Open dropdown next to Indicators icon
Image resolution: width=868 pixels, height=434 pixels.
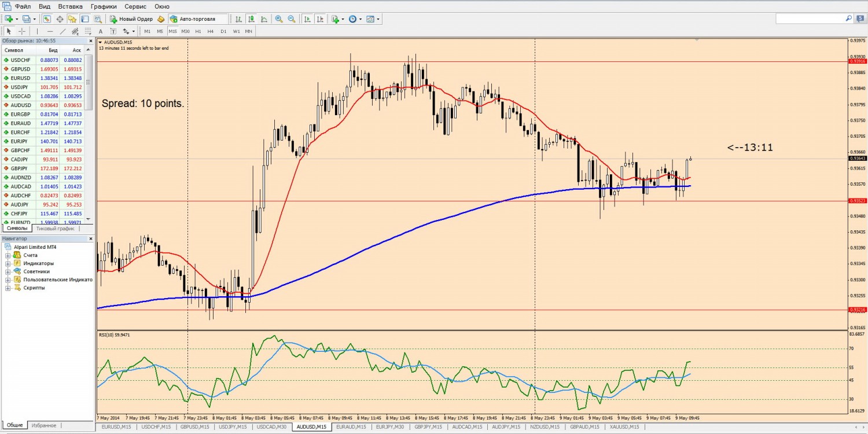pos(343,19)
